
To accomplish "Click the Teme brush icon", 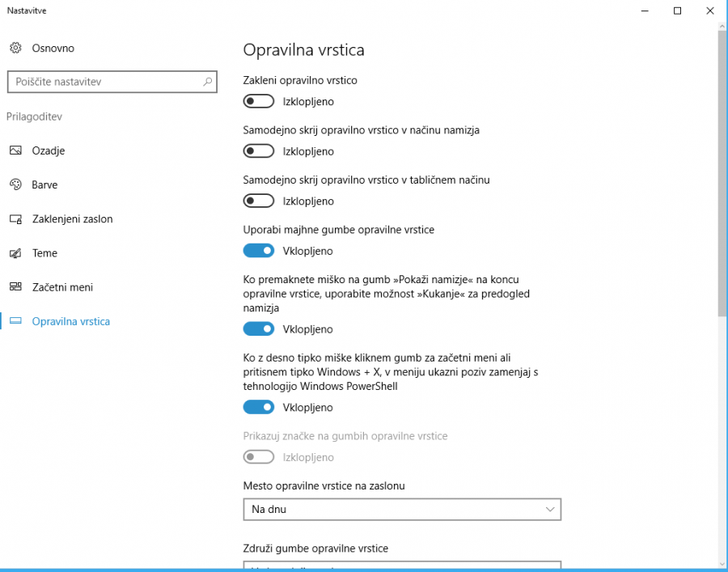I will click(x=15, y=253).
